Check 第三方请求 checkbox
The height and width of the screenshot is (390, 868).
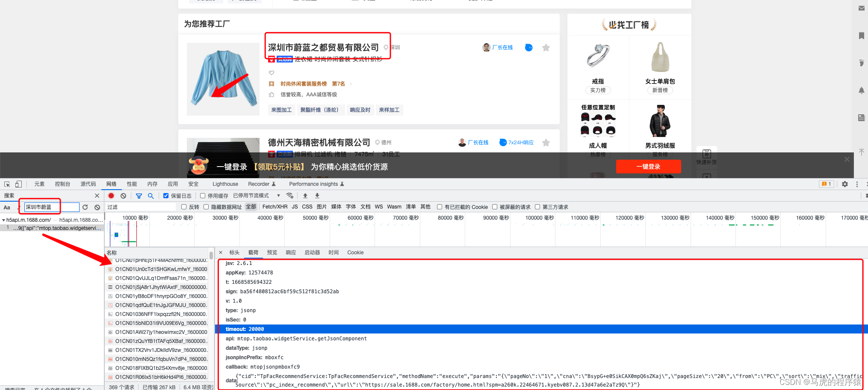[537, 207]
